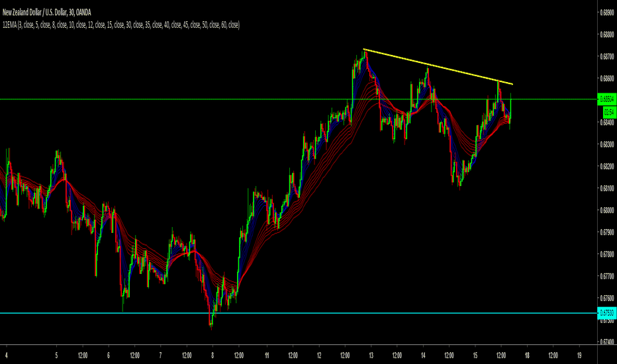Click date label 13 on time axis
The width and height of the screenshot is (617, 364).
tap(371, 355)
